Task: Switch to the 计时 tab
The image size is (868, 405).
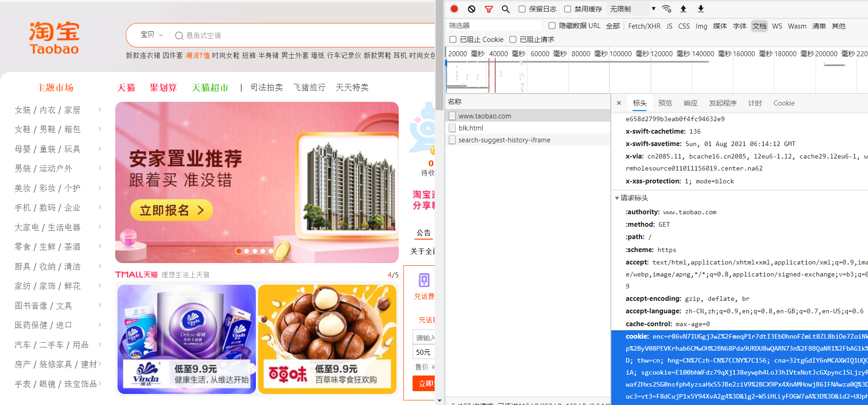Action: [755, 103]
